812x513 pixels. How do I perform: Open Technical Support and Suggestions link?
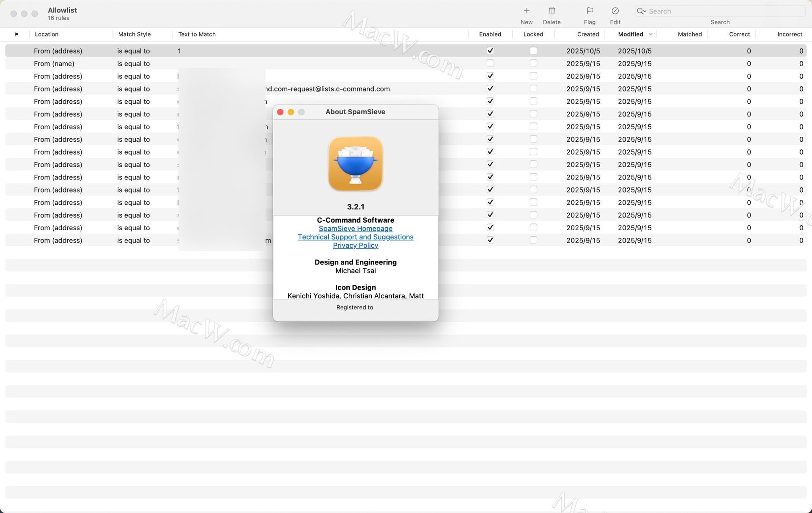[355, 237]
